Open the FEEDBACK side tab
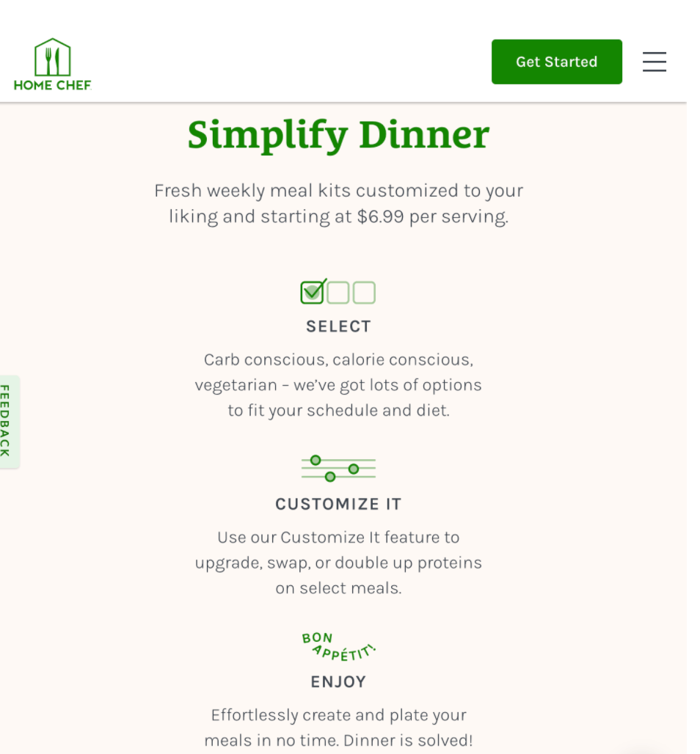The width and height of the screenshot is (700, 754). click(x=7, y=422)
